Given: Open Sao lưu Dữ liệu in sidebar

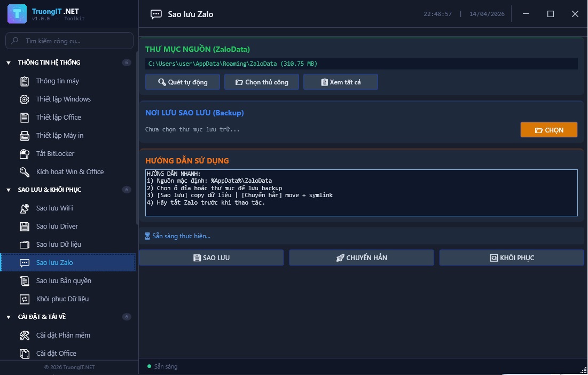Looking at the screenshot, I should coord(58,245).
